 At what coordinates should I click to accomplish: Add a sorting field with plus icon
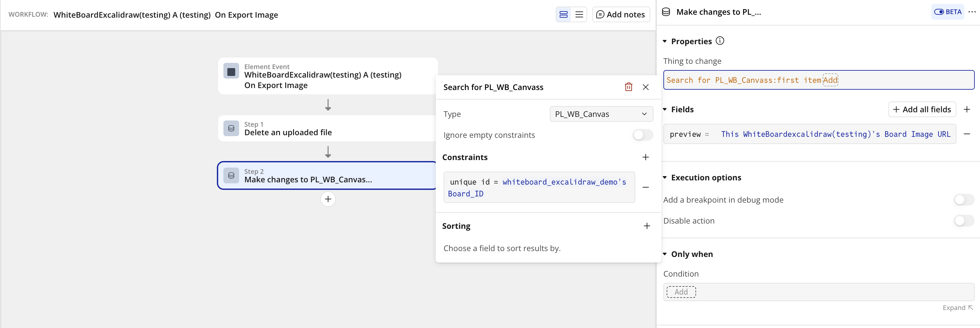click(x=647, y=226)
